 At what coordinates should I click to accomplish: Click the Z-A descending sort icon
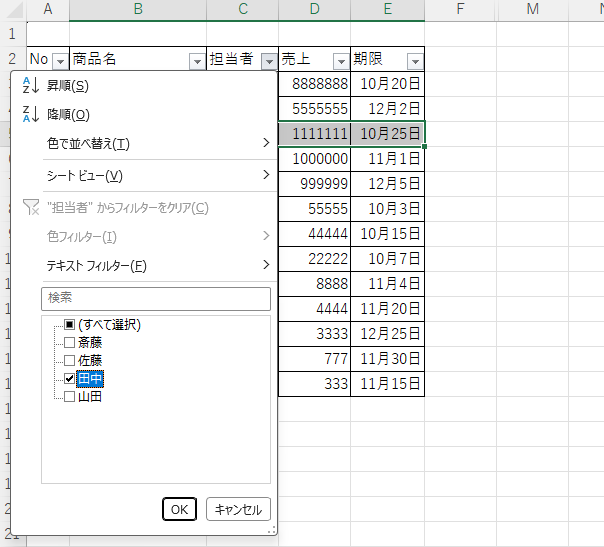31,114
